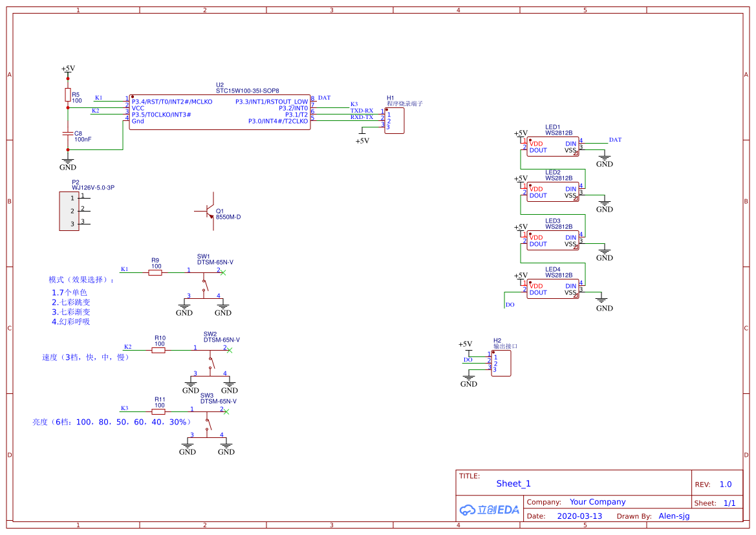The height and width of the screenshot is (535, 756).
Task: Select the Q1 8550M-D transistor symbol
Action: click(x=208, y=211)
